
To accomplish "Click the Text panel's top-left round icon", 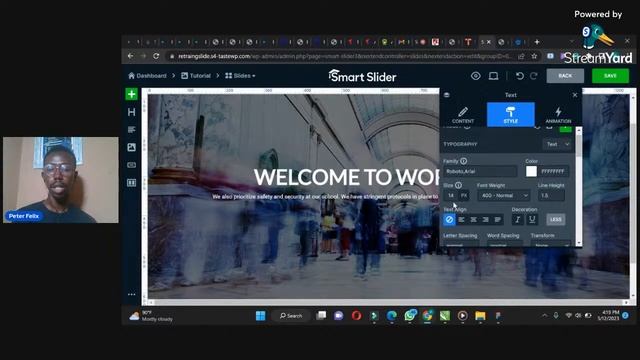I will [x=447, y=95].
